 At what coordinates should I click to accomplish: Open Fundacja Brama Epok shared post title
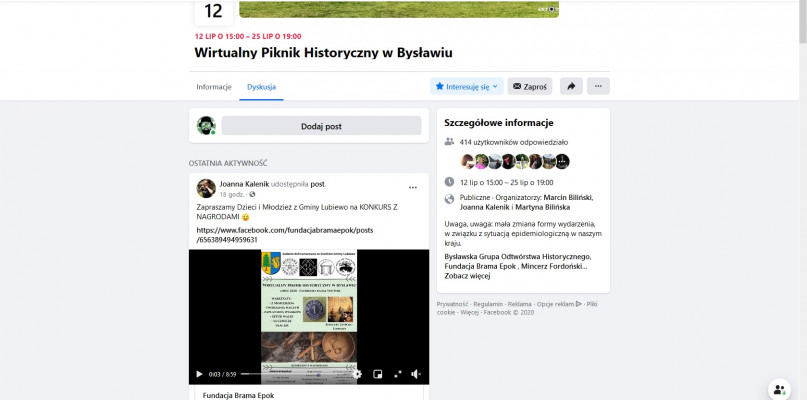tap(238, 395)
